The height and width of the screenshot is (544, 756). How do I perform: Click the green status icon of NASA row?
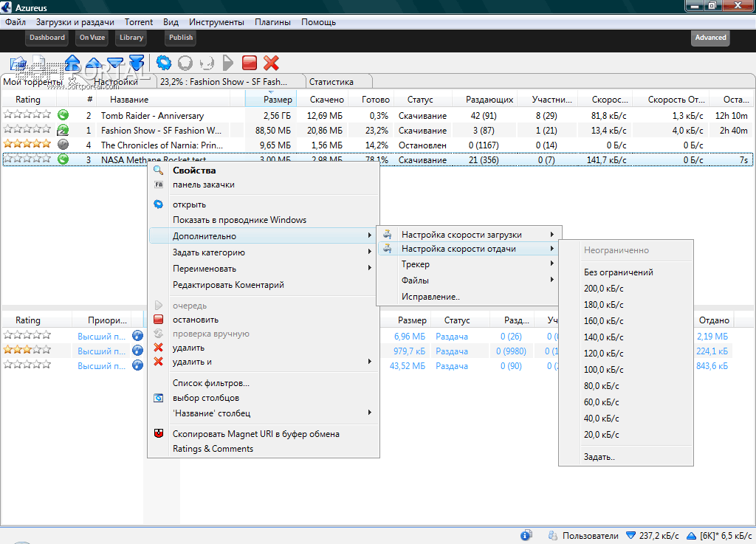(63, 159)
